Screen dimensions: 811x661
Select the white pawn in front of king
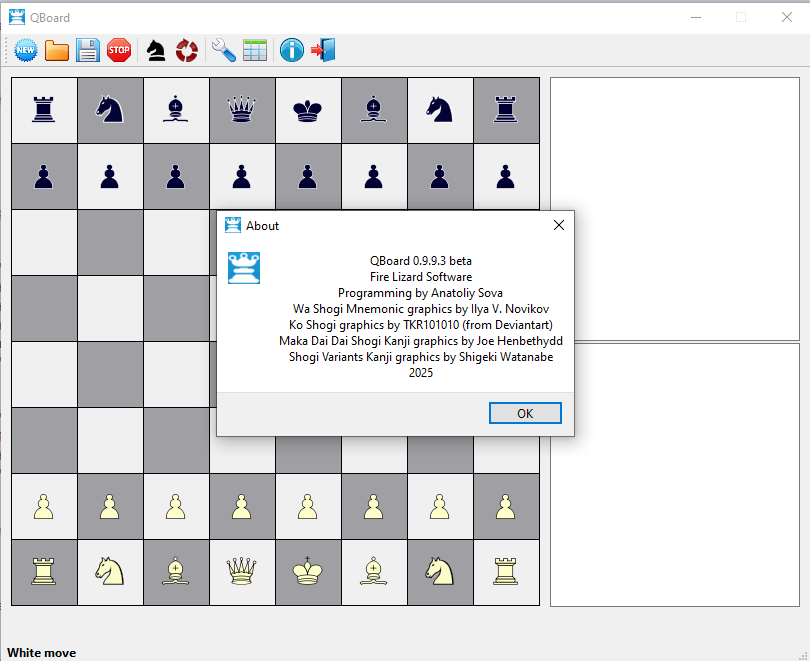[x=308, y=506]
